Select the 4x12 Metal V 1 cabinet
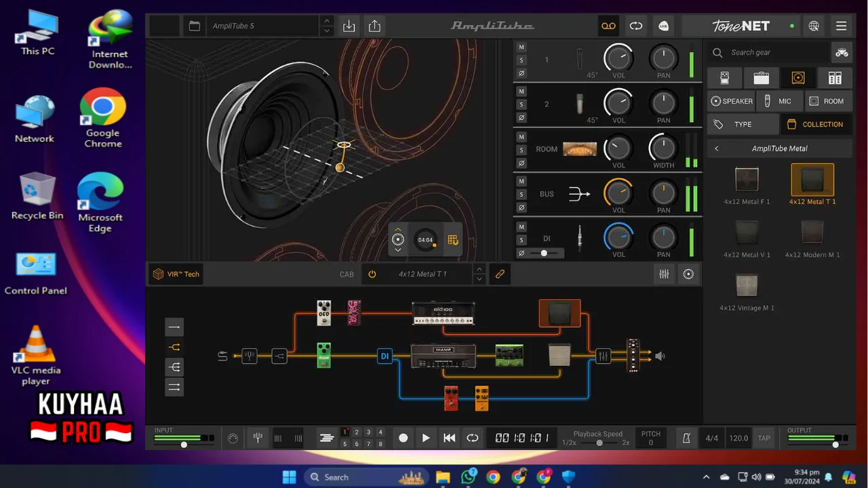The width and height of the screenshot is (868, 488). pos(747,238)
